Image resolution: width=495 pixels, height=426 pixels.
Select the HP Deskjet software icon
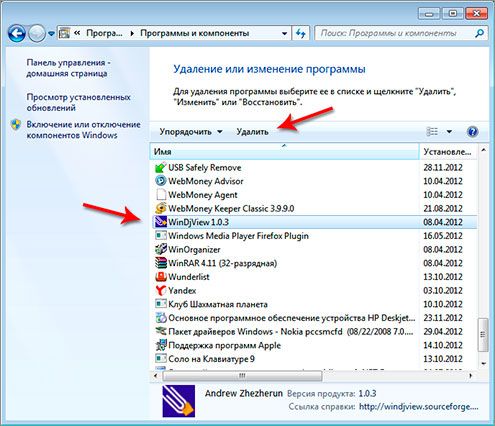coord(161,318)
